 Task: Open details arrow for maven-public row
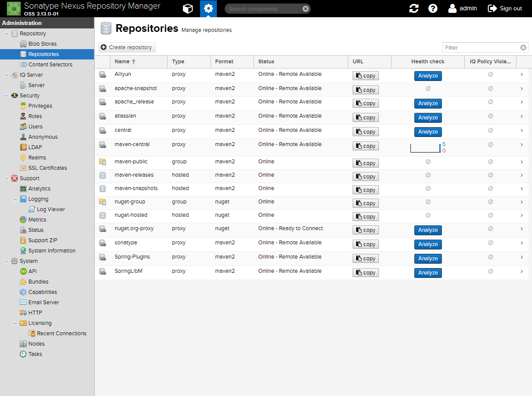pyautogui.click(x=522, y=162)
